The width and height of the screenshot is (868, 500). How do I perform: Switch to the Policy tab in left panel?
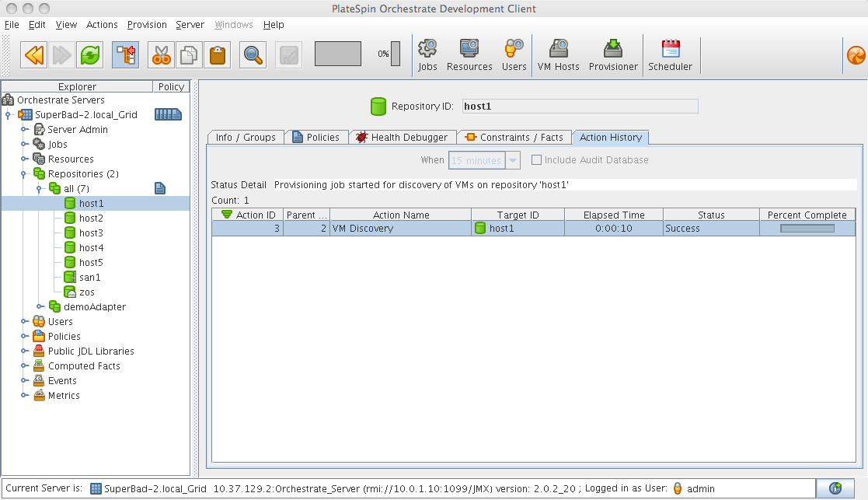coord(171,87)
